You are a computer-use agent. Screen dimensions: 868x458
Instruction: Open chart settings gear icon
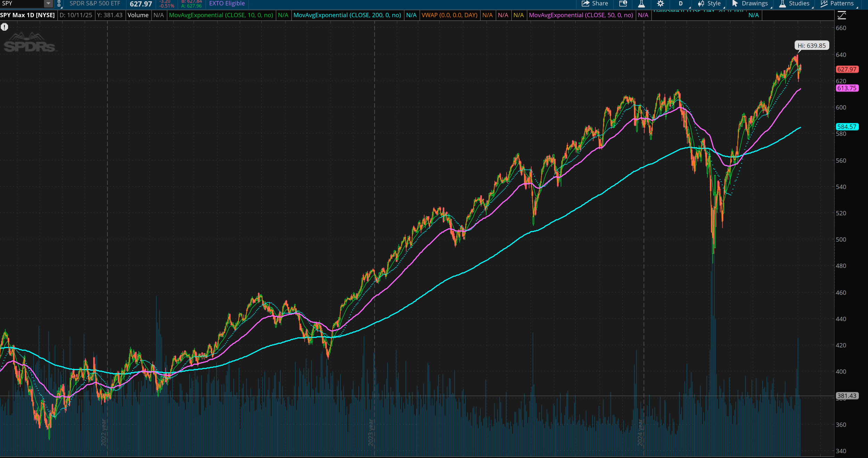[660, 4]
